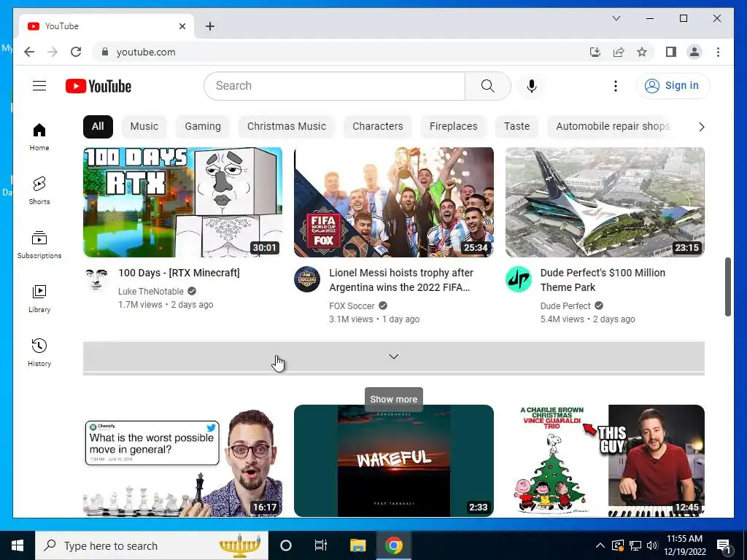Open Subscriptions from the sidebar
The height and width of the screenshot is (560, 747).
39,245
